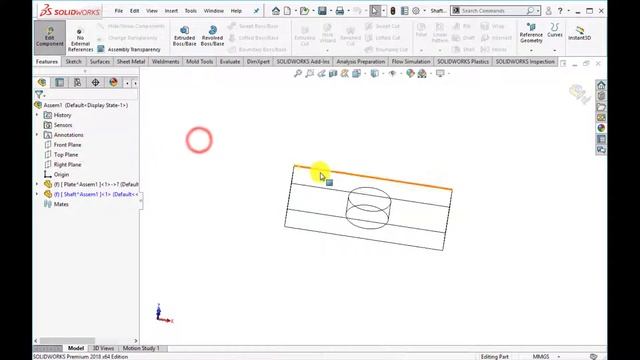Switch to SOLIDWORKS Plastics tab

tap(462, 62)
